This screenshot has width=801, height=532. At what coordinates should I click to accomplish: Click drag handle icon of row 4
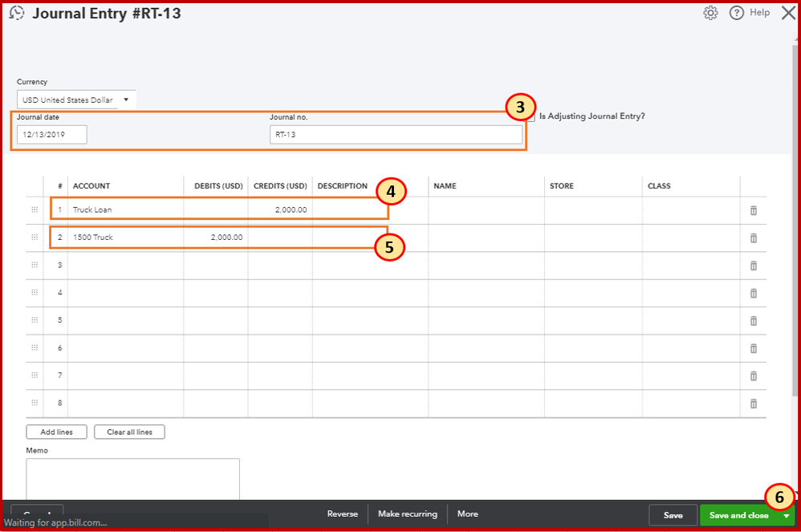click(35, 292)
